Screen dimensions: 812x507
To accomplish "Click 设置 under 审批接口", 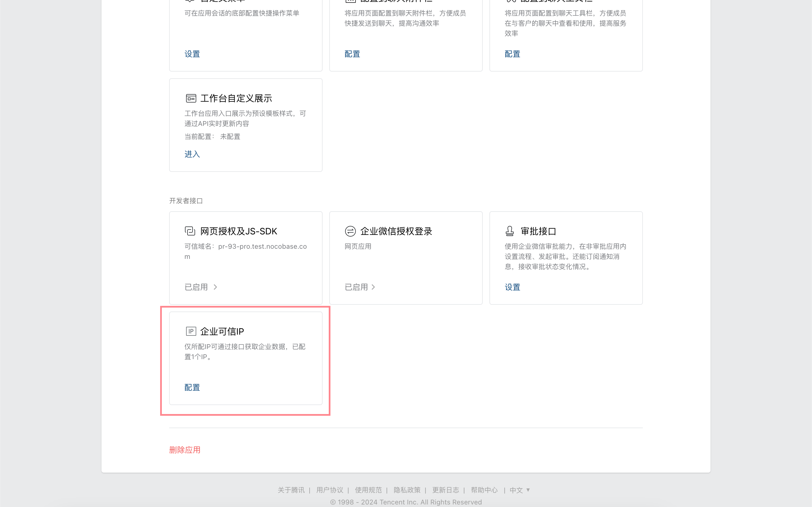I will pyautogui.click(x=512, y=287).
